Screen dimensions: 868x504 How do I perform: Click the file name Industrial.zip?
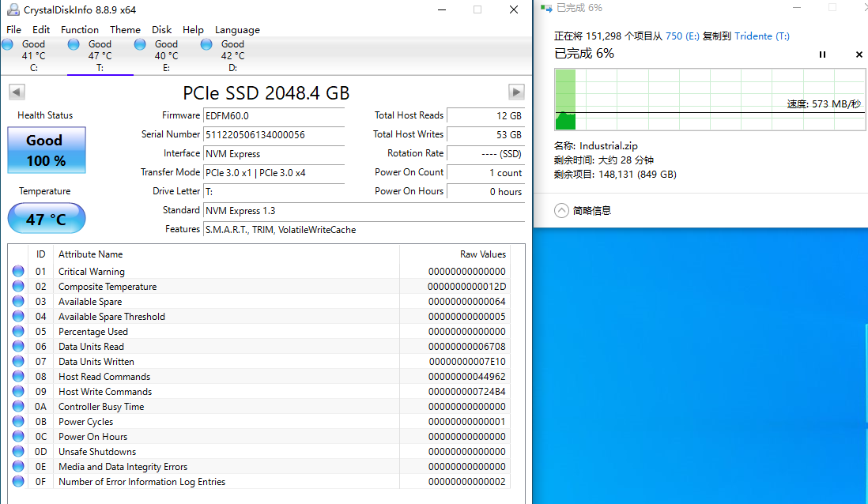click(x=609, y=146)
